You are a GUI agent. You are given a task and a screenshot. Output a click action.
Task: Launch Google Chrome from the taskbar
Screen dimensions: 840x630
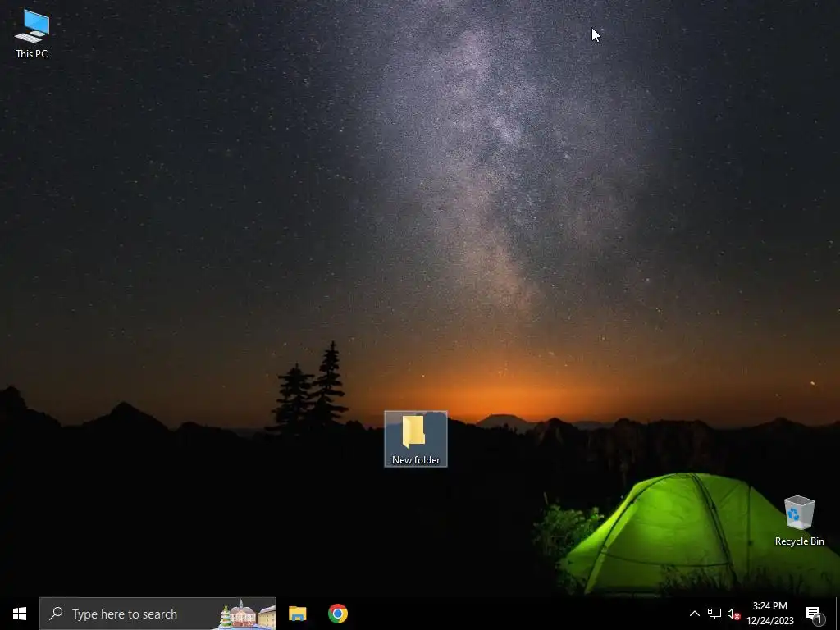point(338,614)
